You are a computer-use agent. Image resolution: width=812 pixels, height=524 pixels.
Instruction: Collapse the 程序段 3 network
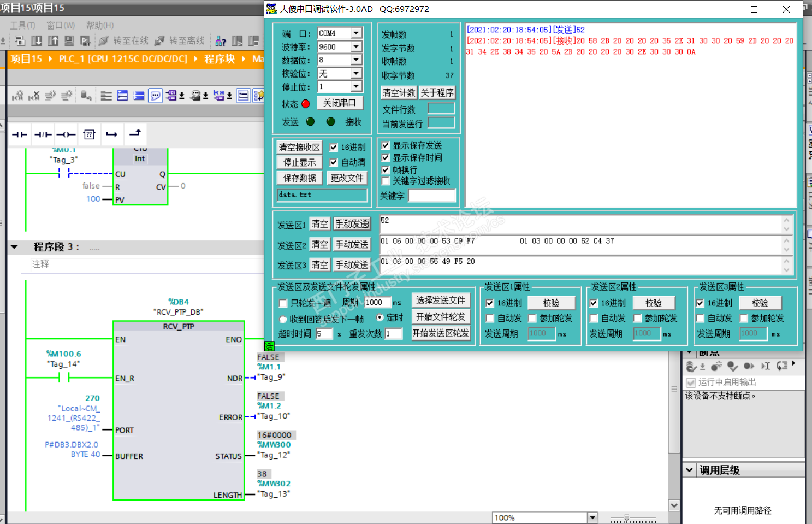(x=15, y=247)
